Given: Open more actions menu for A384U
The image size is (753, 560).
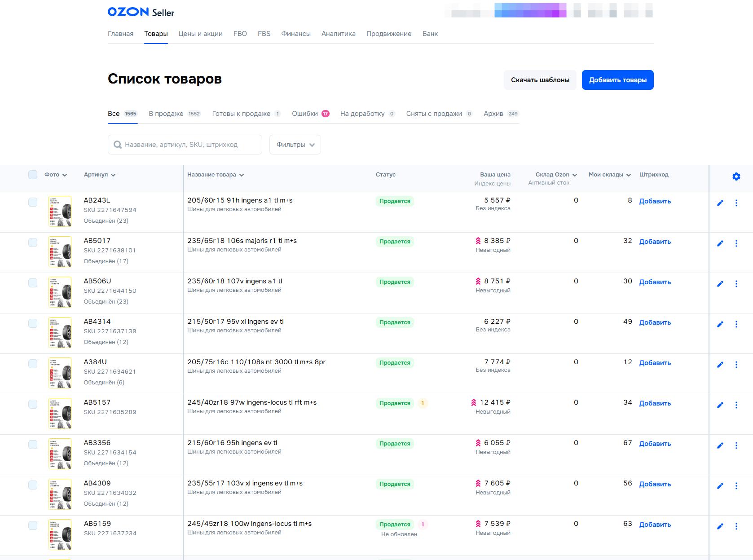Looking at the screenshot, I should coord(736,365).
